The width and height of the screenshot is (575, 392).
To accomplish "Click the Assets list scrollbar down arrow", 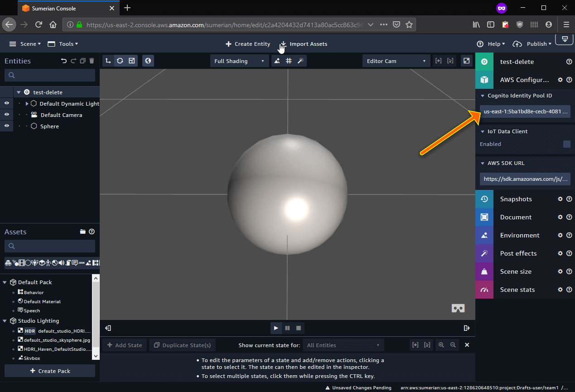I will (x=96, y=356).
